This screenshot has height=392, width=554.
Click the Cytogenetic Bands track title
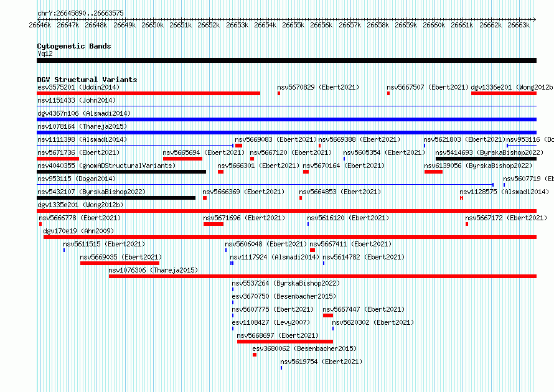(x=74, y=46)
